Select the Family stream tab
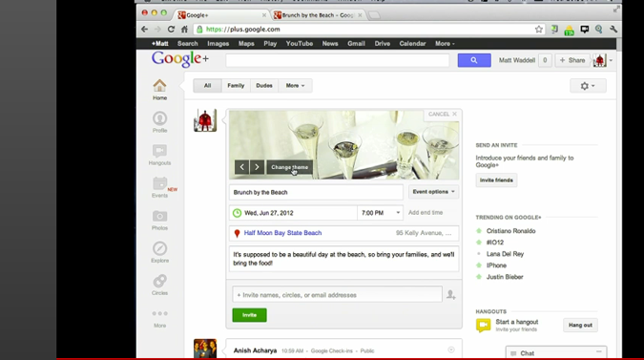The width and height of the screenshot is (644, 360). 236,86
